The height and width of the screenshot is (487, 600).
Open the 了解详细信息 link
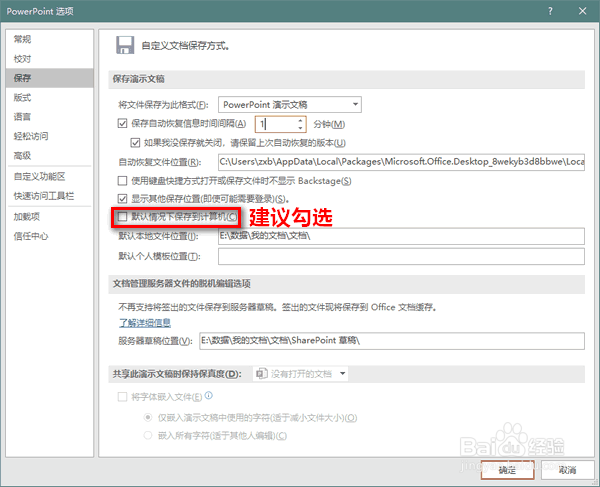coord(145,323)
